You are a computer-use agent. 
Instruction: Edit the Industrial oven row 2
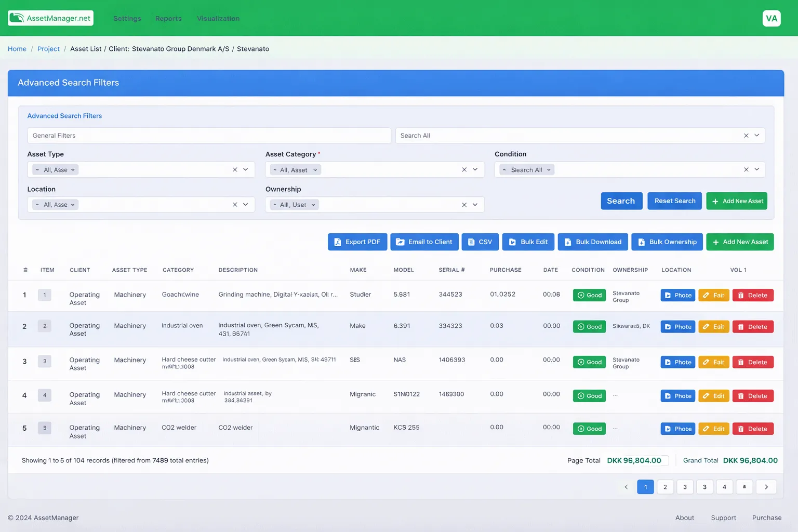714,327
